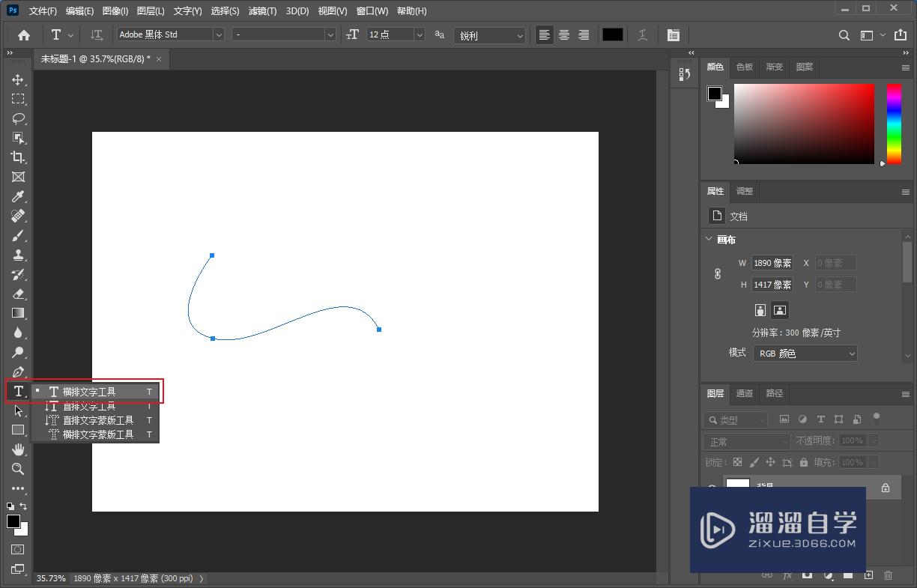Open the workspace switcher dropdown
Screen dimensions: 917x588
coord(873,34)
